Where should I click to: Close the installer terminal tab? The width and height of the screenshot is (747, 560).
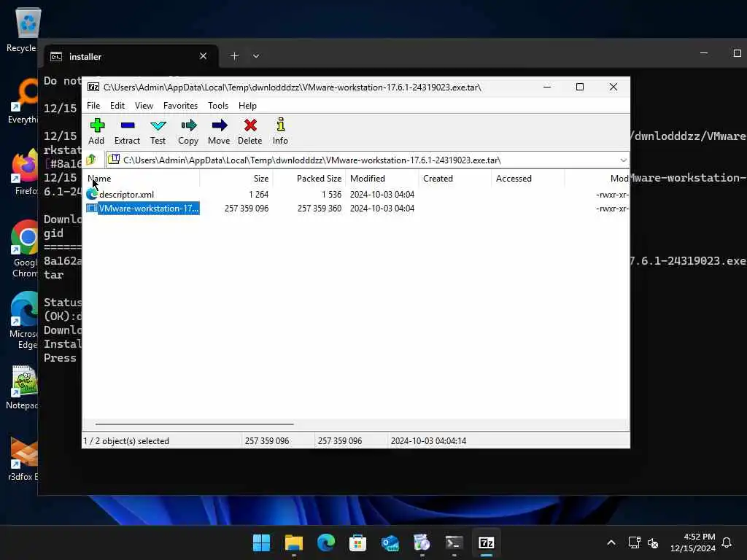click(204, 56)
